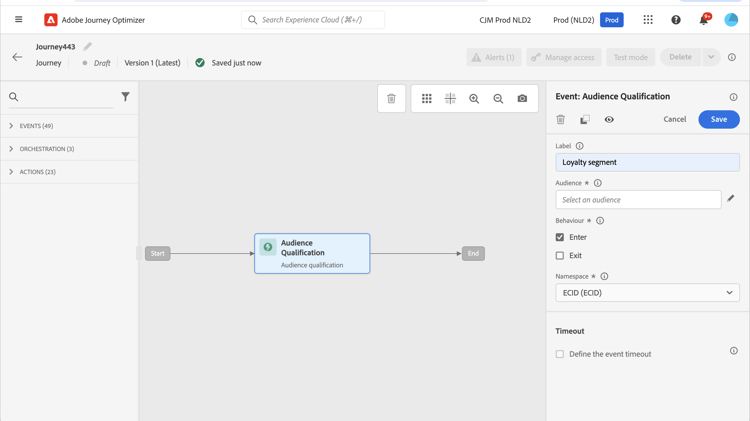Click the camera screenshot icon
This screenshot has height=421, width=750.
tap(522, 98)
